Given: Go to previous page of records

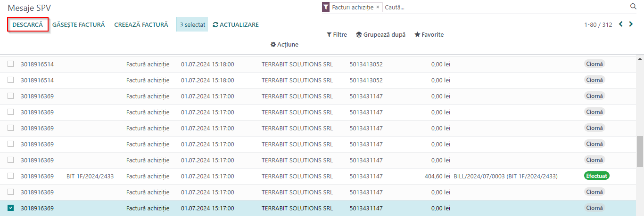Looking at the screenshot, I should (x=620, y=24).
